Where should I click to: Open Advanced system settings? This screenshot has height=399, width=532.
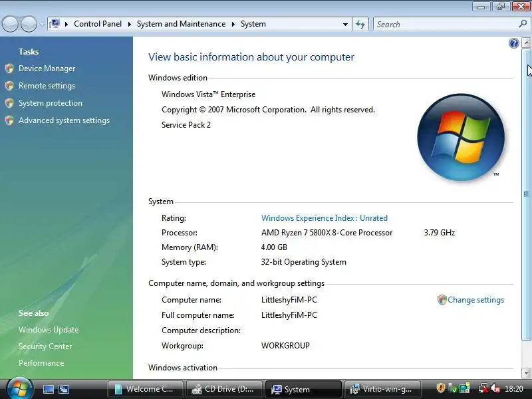[x=64, y=120]
